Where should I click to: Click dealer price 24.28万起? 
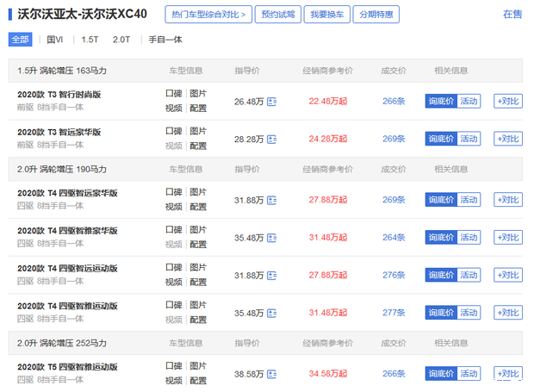(328, 139)
